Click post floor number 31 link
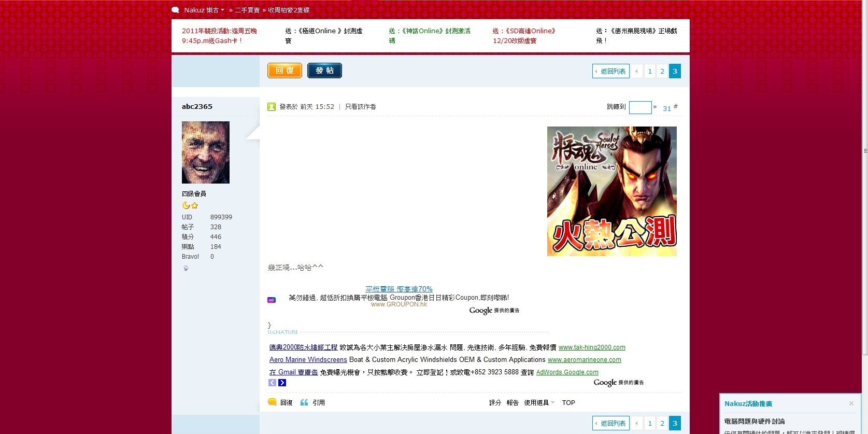868x434 pixels. click(667, 108)
